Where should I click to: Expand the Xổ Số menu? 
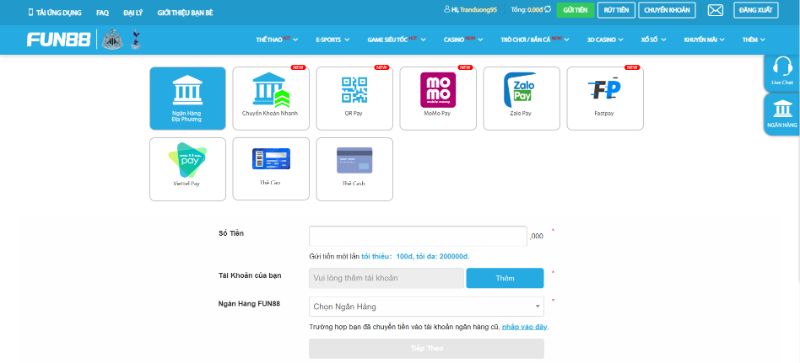654,39
